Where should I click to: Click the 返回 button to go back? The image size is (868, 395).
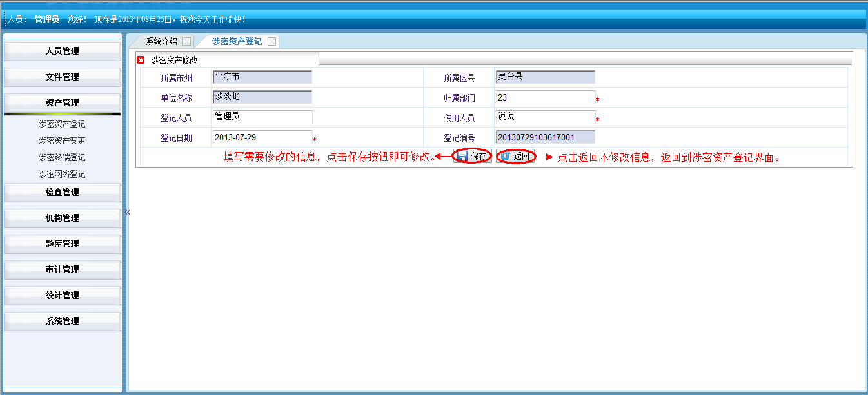point(515,156)
